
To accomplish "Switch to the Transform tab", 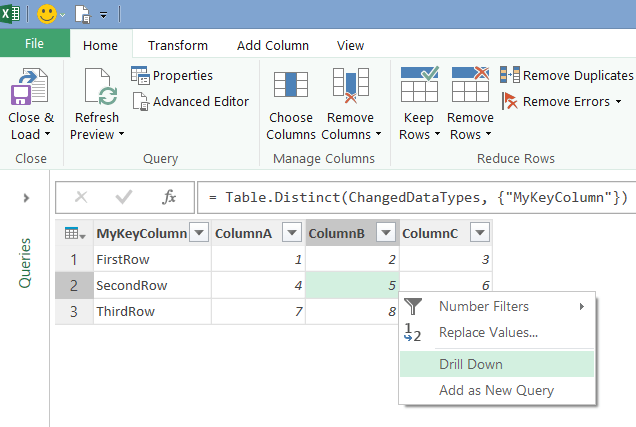I will coord(178,45).
